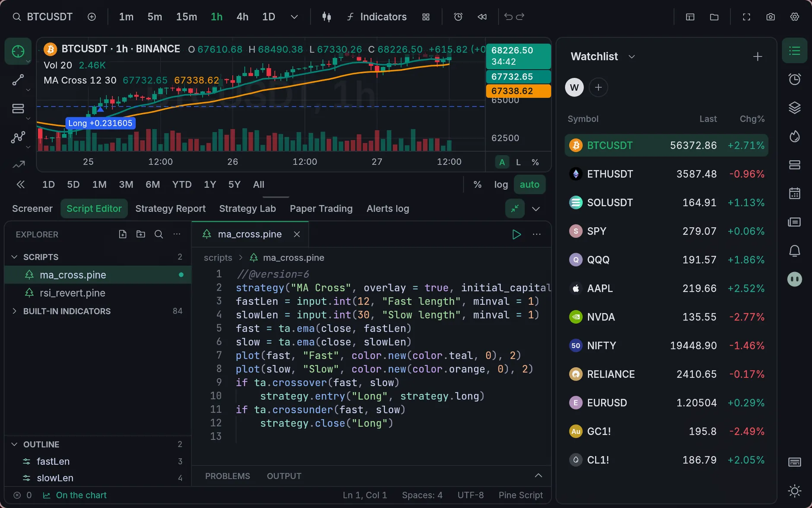Image resolution: width=812 pixels, height=508 pixels.
Task: Open the Indicators menu
Action: point(377,17)
